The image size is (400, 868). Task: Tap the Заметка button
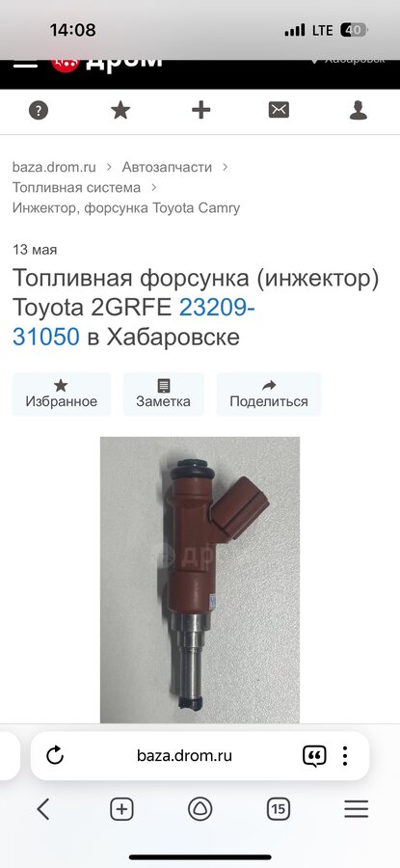[163, 394]
